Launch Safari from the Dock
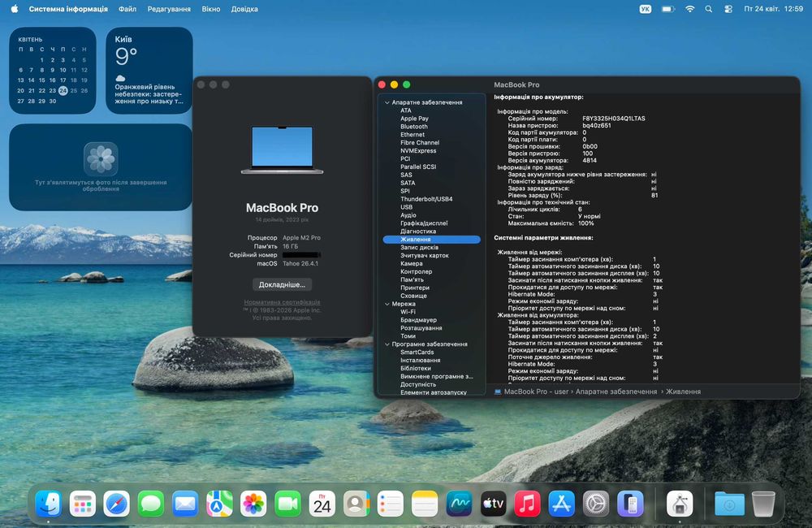The height and width of the screenshot is (528, 812). pyautogui.click(x=116, y=504)
